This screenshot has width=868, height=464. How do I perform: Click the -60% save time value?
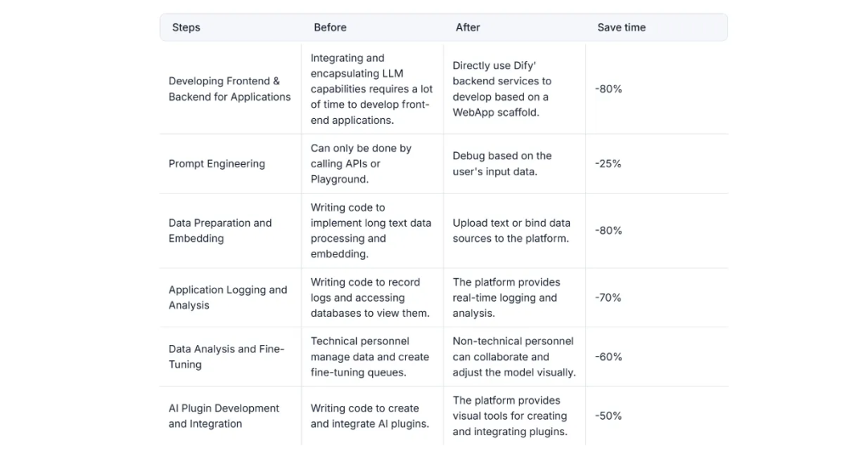pos(608,356)
